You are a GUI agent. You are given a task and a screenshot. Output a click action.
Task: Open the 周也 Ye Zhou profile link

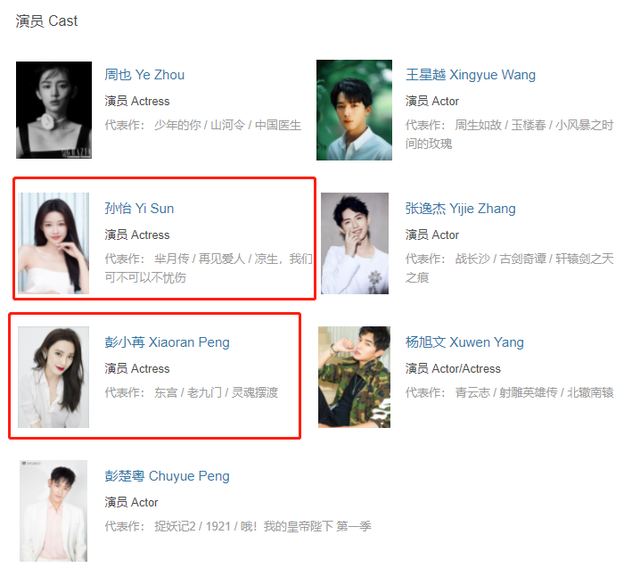[144, 75]
